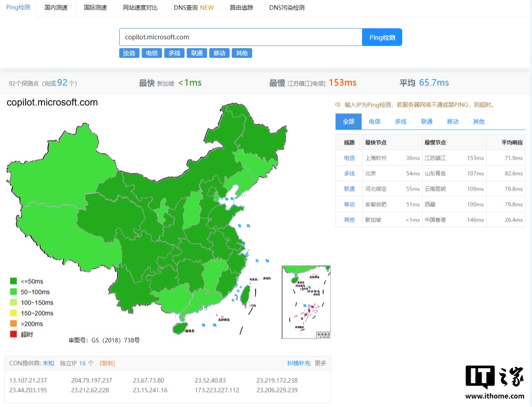Select the 联通 tab in results panel

click(x=427, y=122)
